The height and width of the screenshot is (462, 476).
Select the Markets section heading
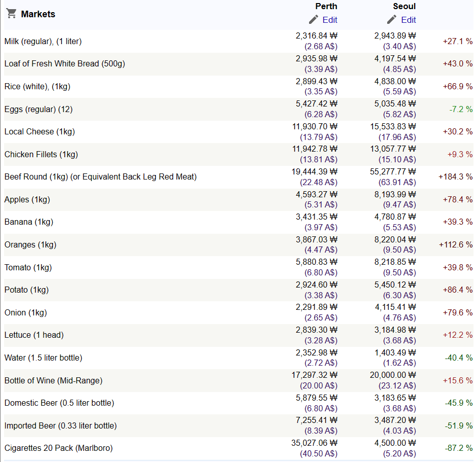click(38, 14)
